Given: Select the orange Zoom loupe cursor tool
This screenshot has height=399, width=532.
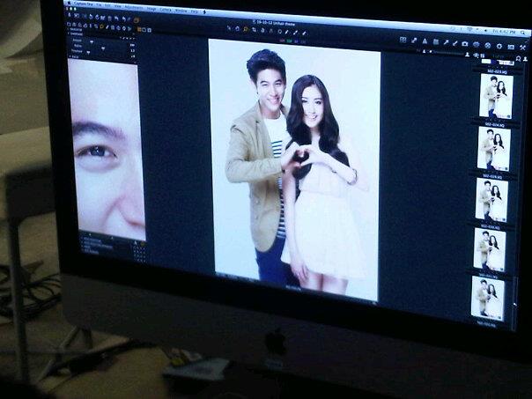Looking at the screenshot, I should 246,30.
